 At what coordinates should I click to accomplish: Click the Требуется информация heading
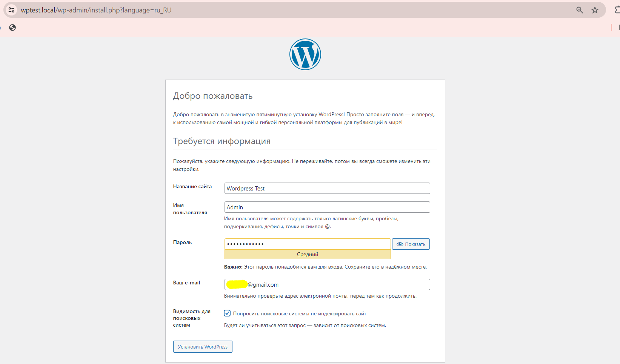(x=222, y=141)
